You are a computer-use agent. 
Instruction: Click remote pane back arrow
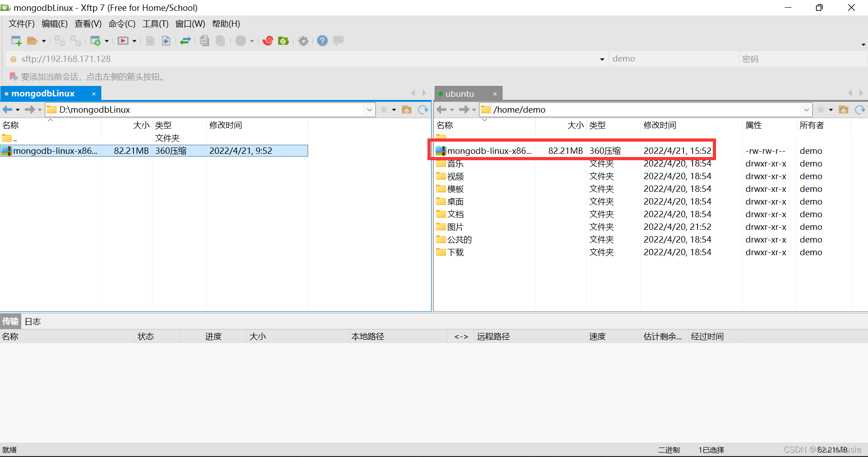(441, 109)
